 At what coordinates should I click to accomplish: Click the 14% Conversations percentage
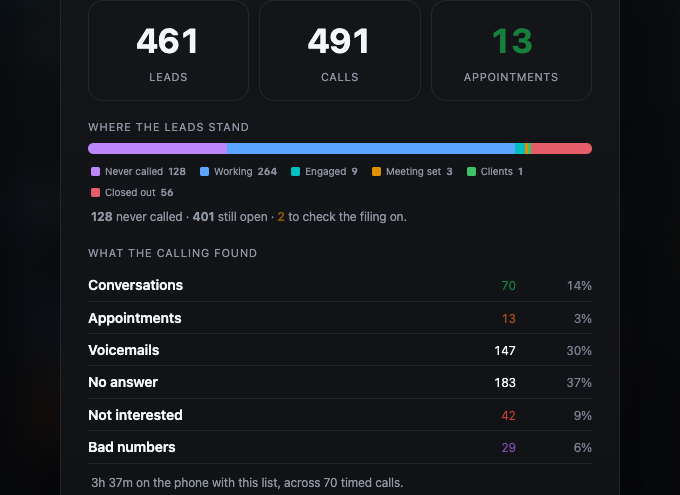click(x=579, y=285)
